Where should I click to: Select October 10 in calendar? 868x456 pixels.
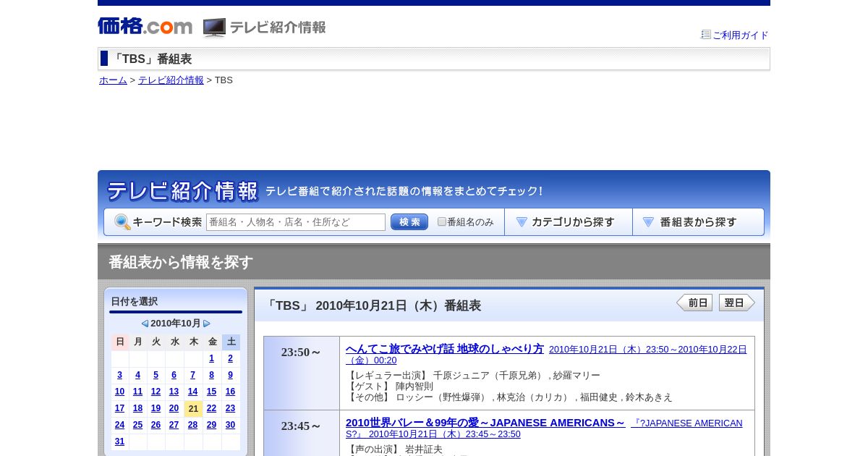click(119, 392)
